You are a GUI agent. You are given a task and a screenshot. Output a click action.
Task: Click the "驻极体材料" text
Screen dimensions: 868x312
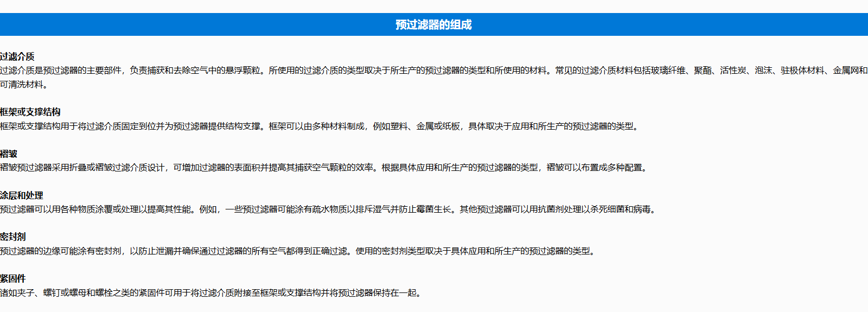802,71
